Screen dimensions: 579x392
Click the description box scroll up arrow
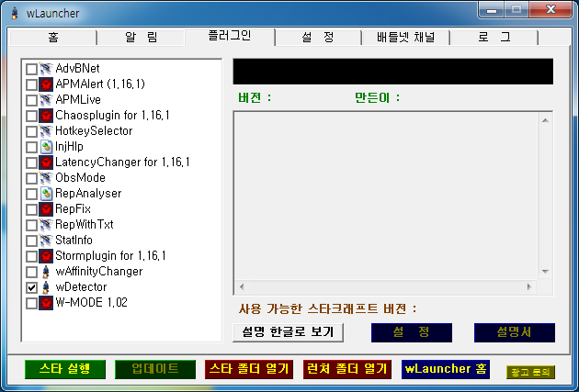click(545, 120)
